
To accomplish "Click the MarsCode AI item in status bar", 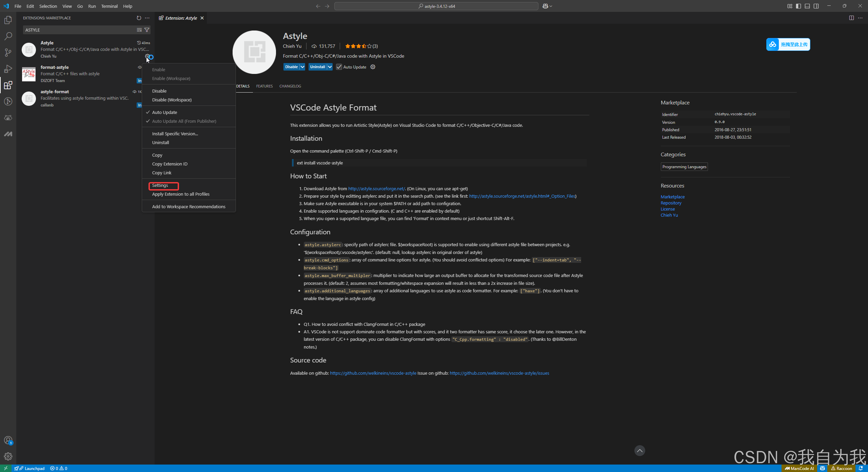I will pos(799,468).
